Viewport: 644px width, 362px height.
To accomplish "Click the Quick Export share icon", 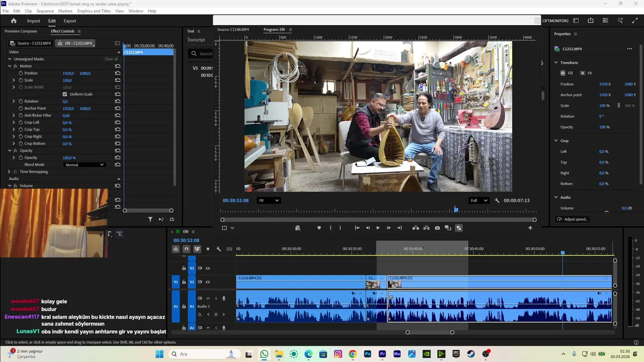I will [591, 21].
